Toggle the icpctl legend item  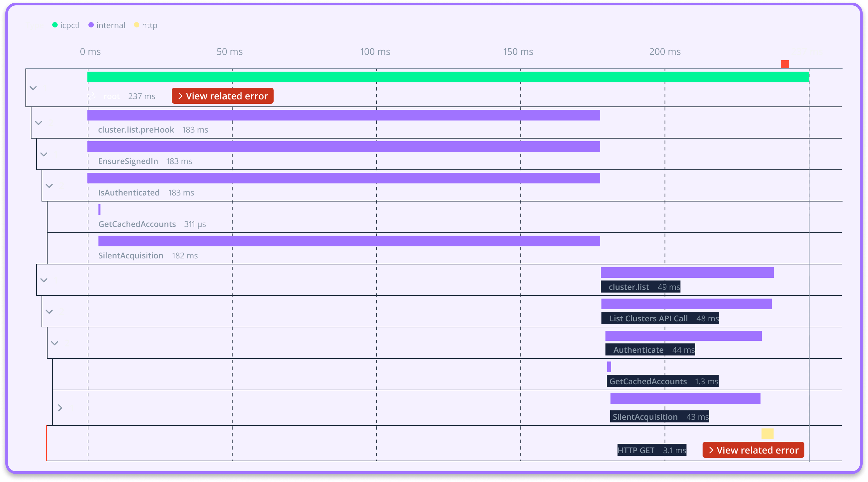pos(66,25)
